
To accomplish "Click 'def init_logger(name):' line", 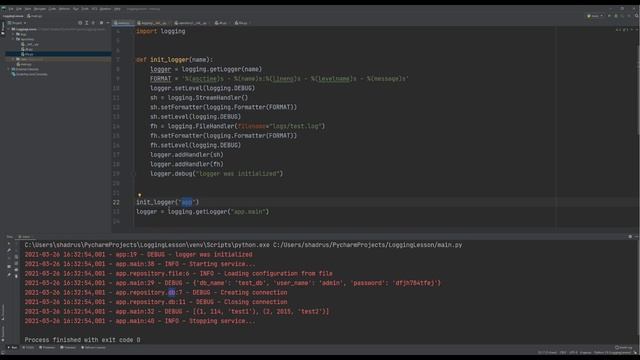I will (175, 60).
